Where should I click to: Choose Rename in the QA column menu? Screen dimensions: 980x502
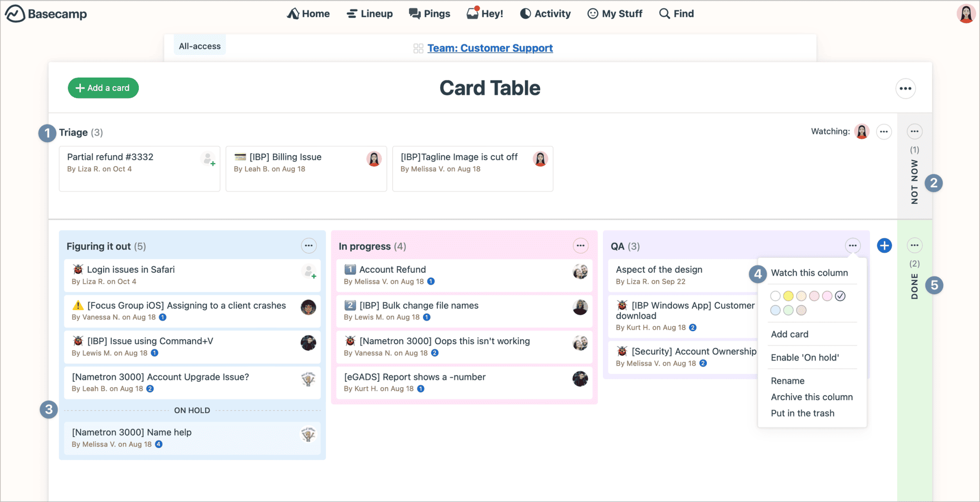coord(787,381)
